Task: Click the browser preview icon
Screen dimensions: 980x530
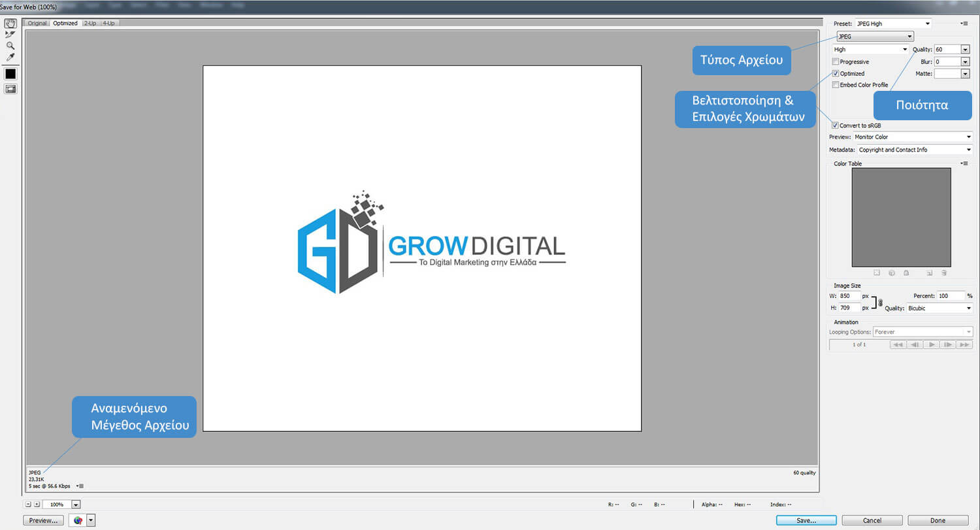Action: pyautogui.click(x=78, y=520)
